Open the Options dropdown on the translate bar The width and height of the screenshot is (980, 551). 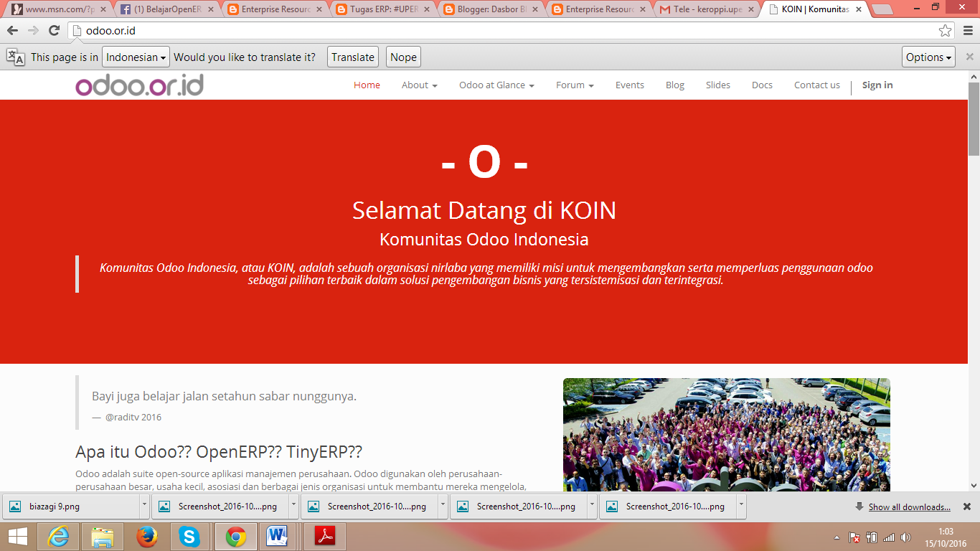coord(928,56)
